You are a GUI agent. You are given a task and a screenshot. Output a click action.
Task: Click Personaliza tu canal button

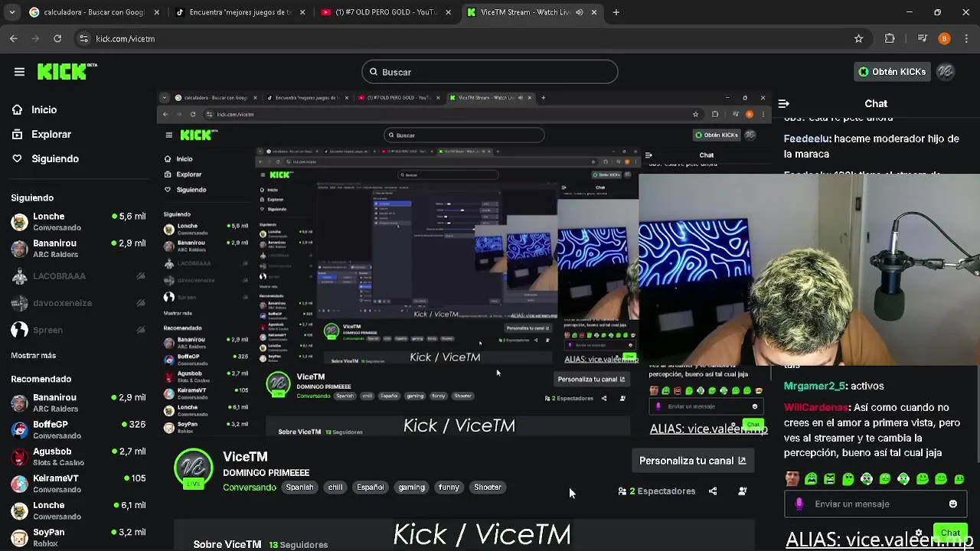pos(692,461)
